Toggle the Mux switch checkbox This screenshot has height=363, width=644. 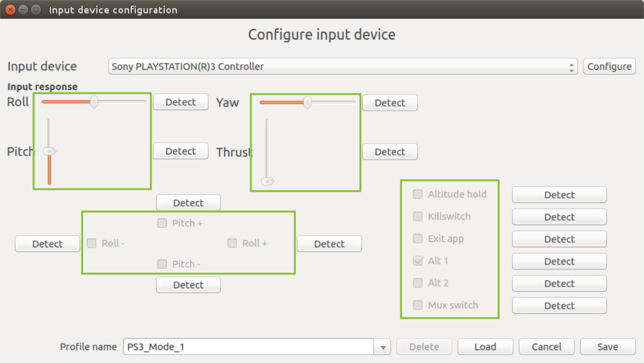pyautogui.click(x=417, y=305)
